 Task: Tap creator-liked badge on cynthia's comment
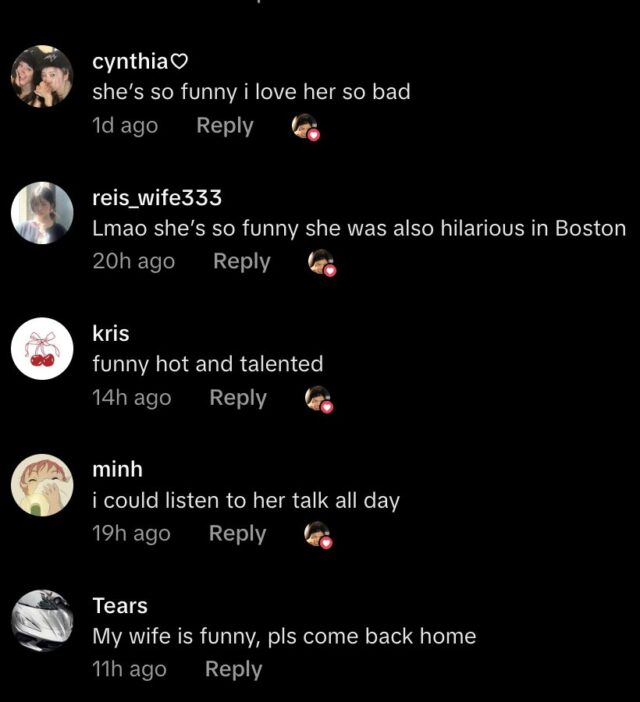pos(306,127)
